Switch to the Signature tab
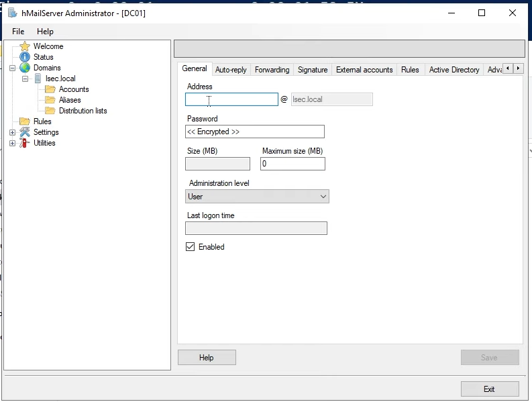532x402 pixels. (313, 70)
